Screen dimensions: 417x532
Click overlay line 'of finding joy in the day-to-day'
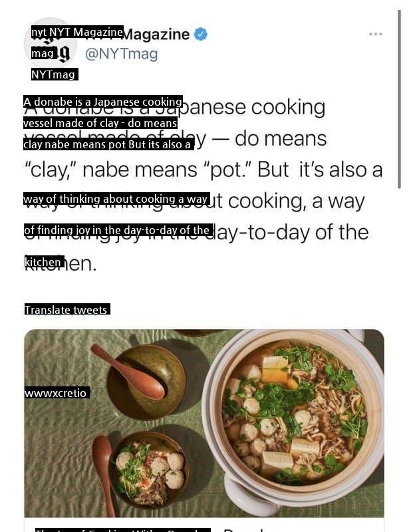pyautogui.click(x=118, y=230)
